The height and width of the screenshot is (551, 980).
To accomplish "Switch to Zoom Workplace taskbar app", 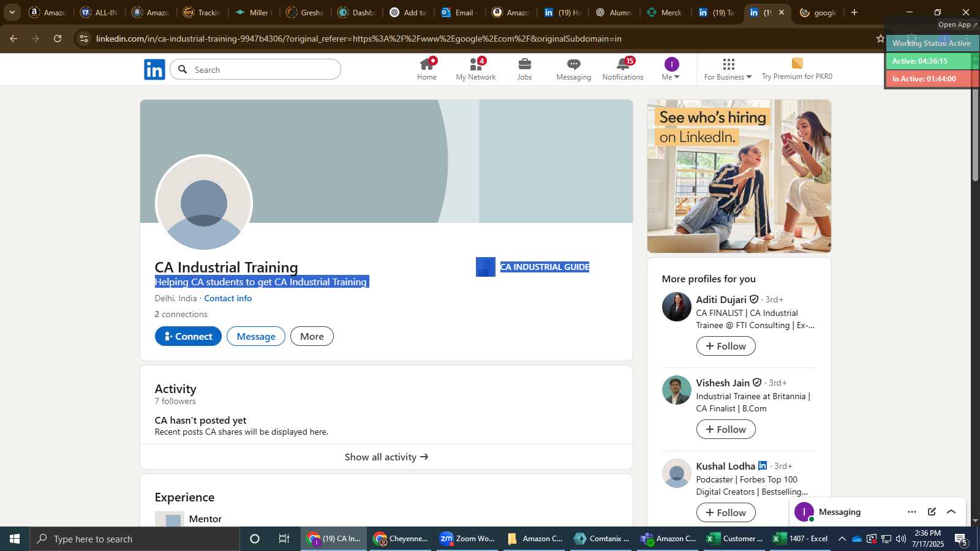I will [x=467, y=539].
